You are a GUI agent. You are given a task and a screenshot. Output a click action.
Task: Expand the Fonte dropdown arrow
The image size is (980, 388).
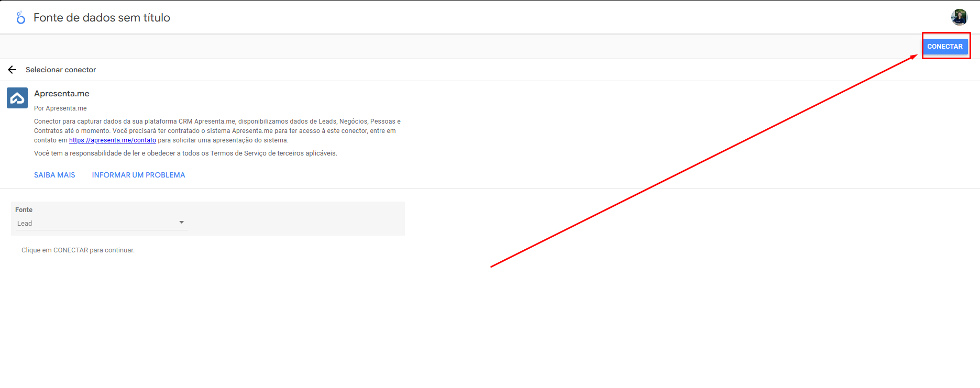click(182, 223)
